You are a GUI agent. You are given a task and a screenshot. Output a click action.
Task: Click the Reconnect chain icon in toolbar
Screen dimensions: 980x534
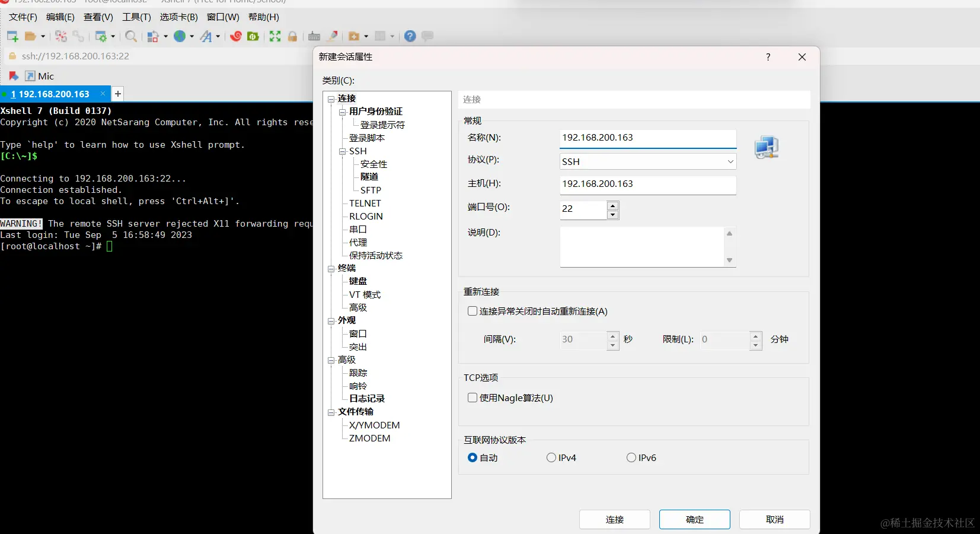[x=78, y=37]
